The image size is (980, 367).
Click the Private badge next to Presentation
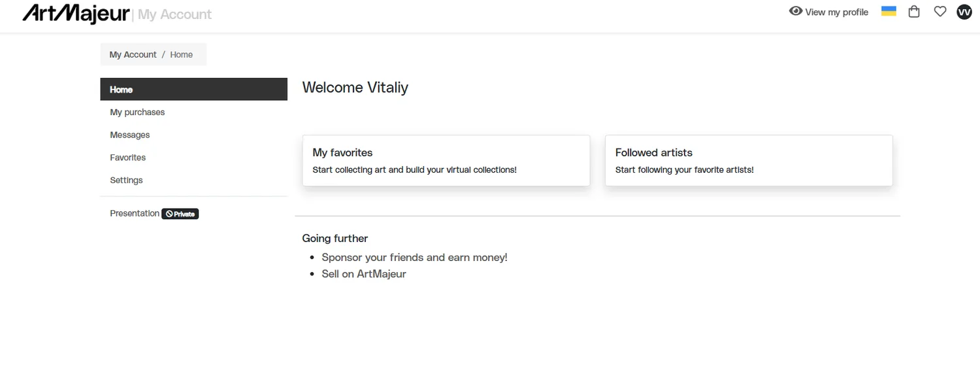[x=180, y=214]
